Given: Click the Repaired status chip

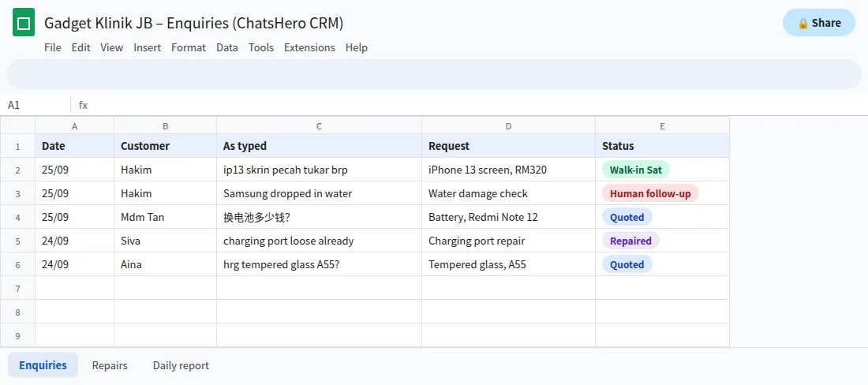Looking at the screenshot, I should (x=630, y=241).
